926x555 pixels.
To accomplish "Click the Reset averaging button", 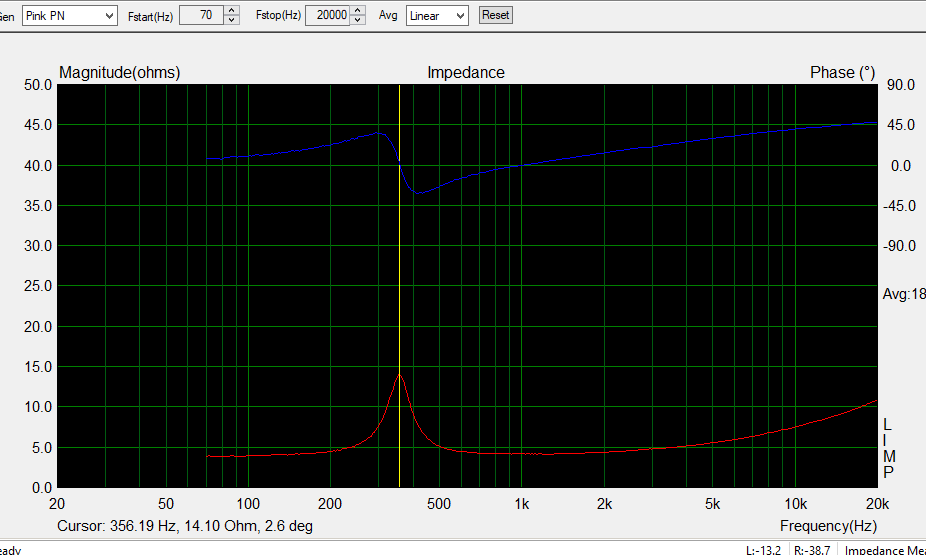I will click(x=495, y=15).
